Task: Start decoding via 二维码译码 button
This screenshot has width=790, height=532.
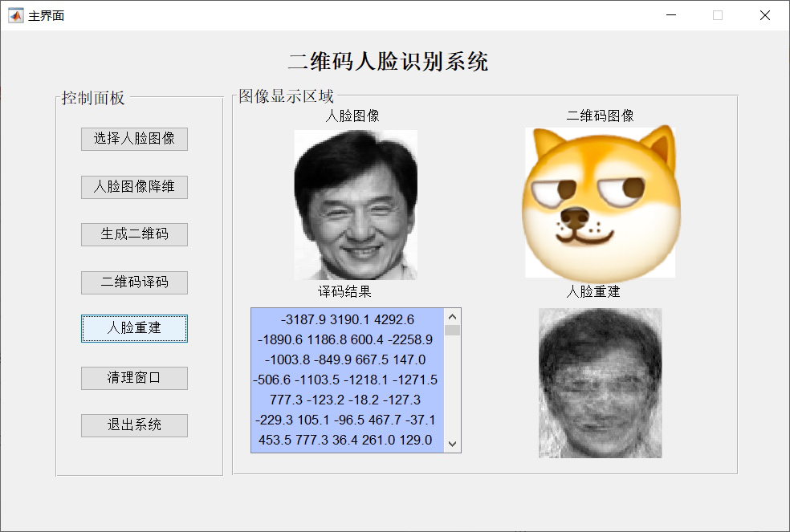Action: tap(134, 282)
